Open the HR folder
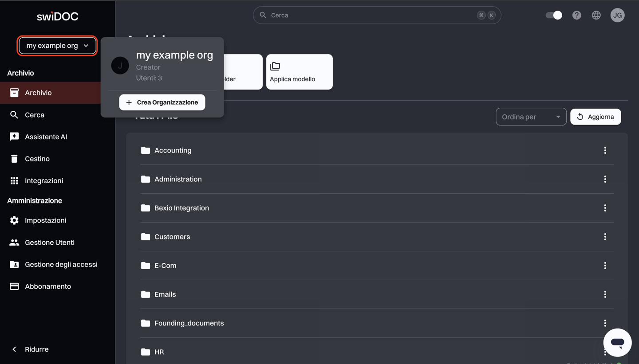 pyautogui.click(x=377, y=352)
